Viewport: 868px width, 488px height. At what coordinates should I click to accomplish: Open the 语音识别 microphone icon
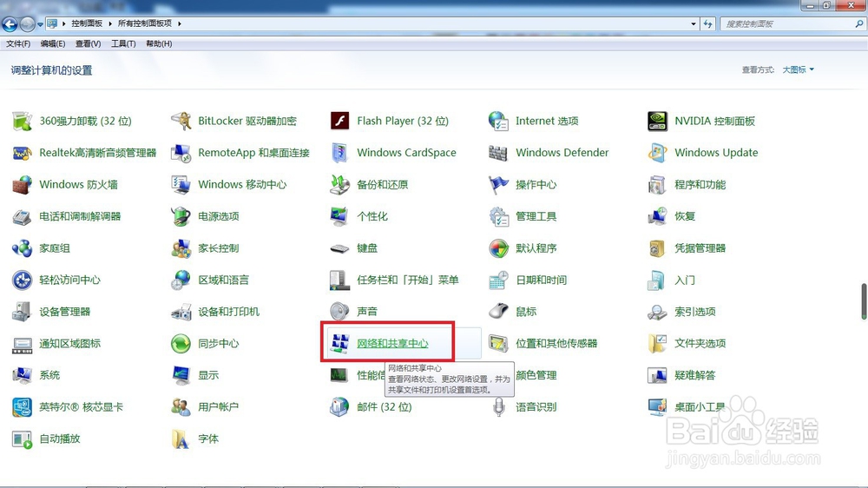[498, 407]
